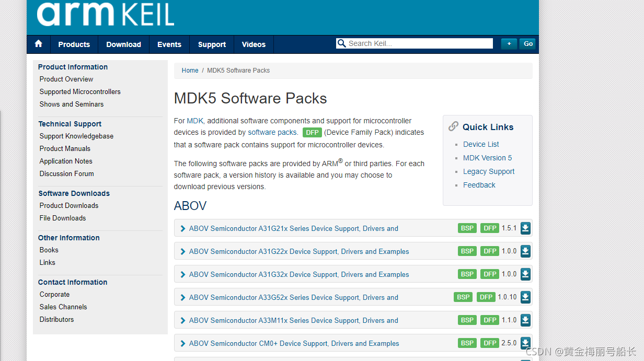
Task: Open Application Notes link
Action: pyautogui.click(x=66, y=161)
